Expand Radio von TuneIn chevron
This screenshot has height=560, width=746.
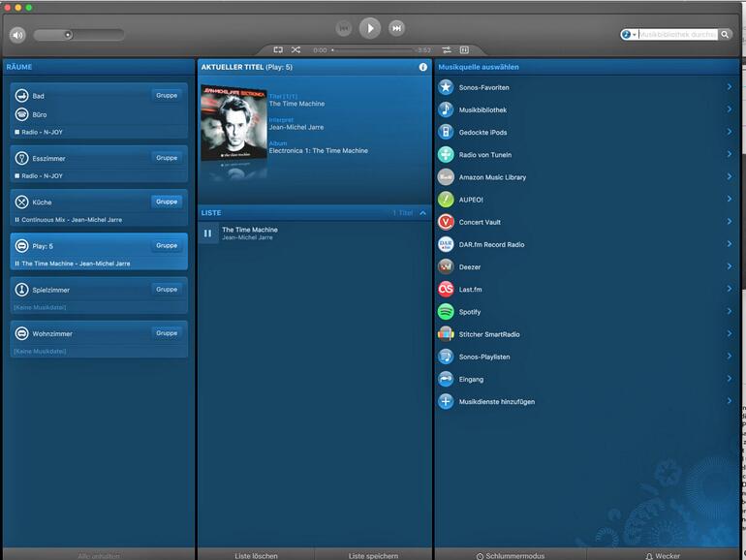[730, 154]
